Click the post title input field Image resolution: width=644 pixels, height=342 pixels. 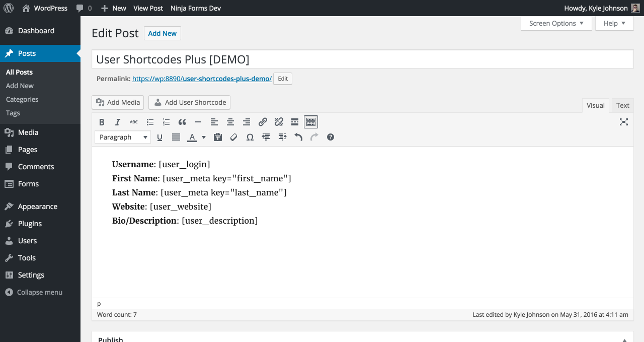[362, 59]
